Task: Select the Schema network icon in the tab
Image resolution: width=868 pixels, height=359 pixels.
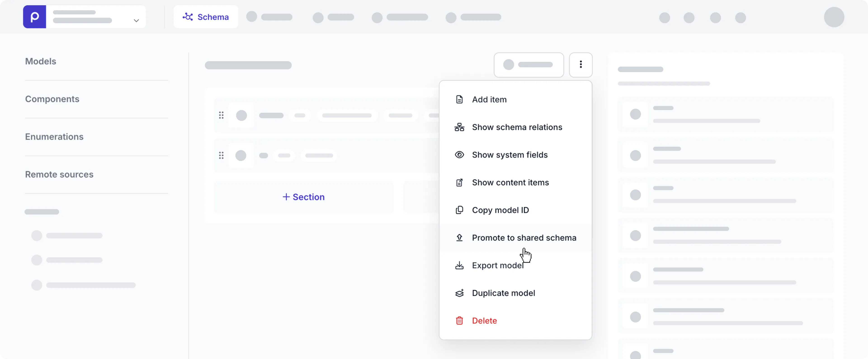Action: tap(187, 17)
